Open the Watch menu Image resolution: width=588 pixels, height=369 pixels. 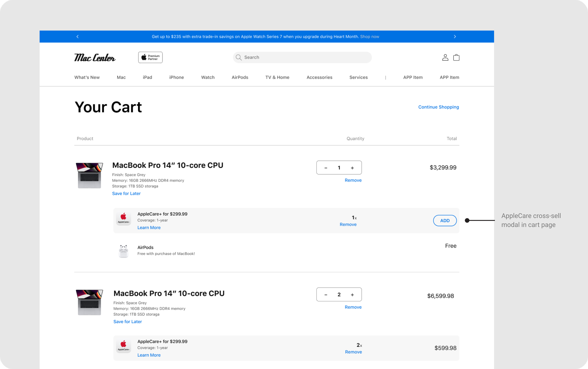[x=208, y=77]
